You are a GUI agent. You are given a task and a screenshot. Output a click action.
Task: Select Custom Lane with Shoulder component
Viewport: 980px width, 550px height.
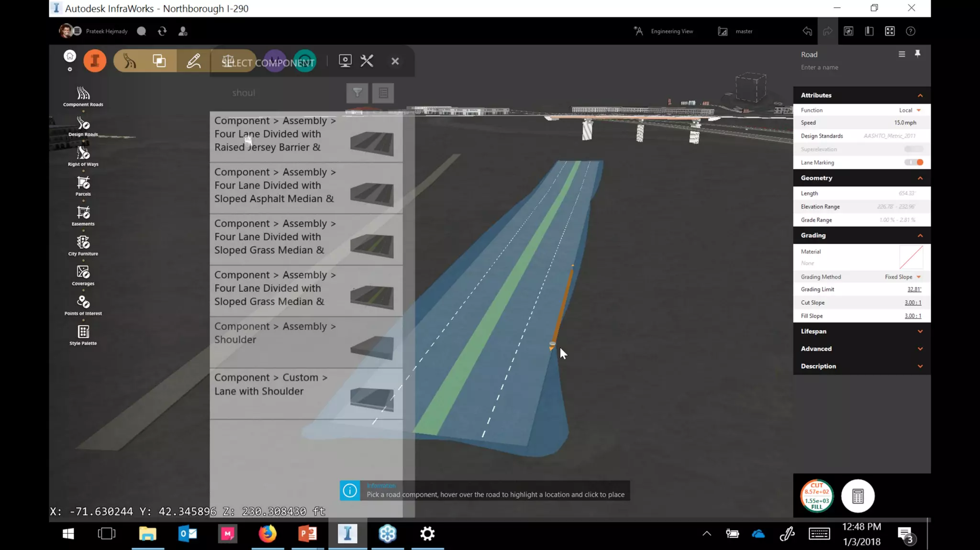tap(306, 394)
